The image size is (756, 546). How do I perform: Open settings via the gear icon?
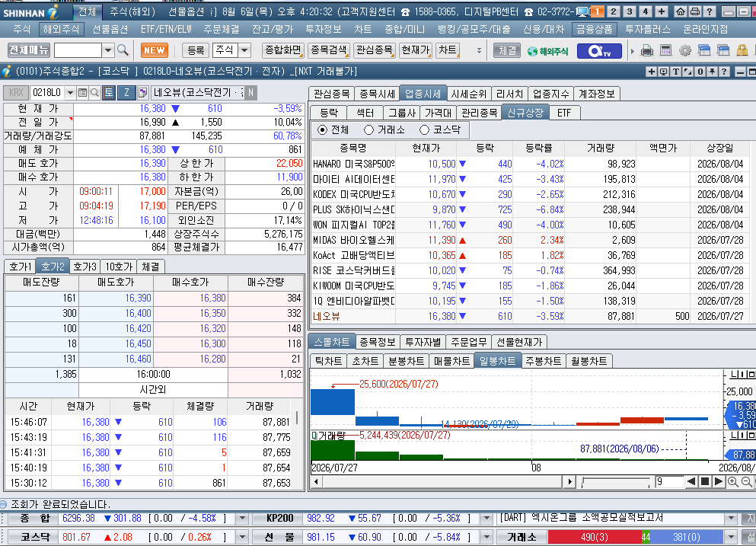[x=685, y=50]
